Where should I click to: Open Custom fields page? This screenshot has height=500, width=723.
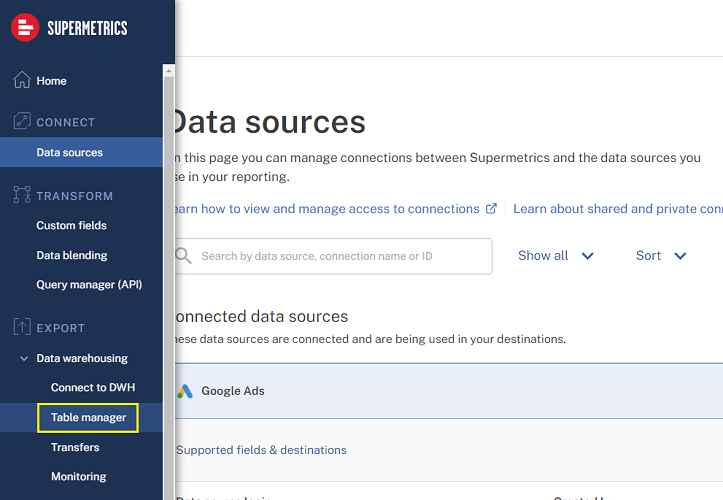coord(71,225)
